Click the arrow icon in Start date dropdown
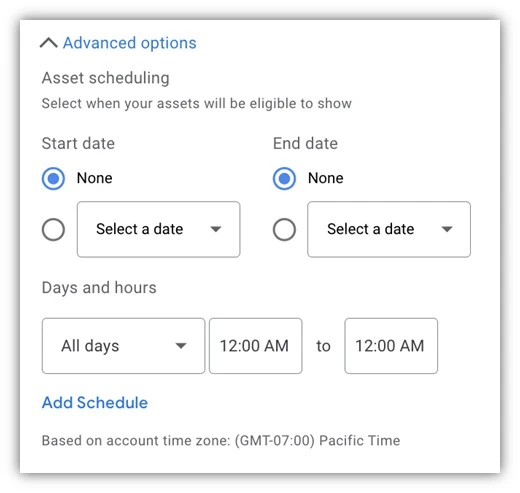 pyautogui.click(x=216, y=229)
